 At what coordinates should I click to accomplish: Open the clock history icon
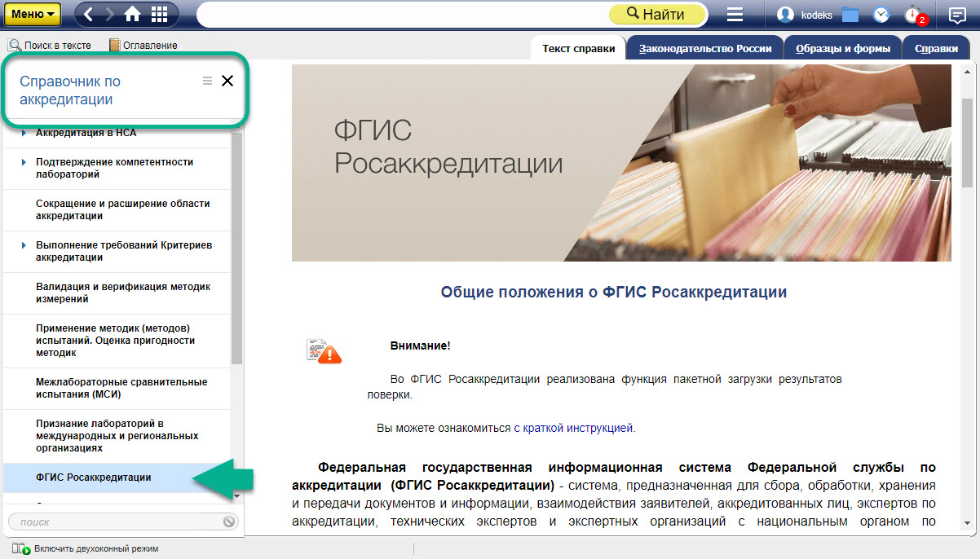pos(881,15)
